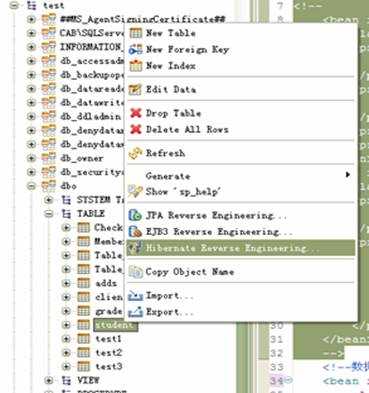Select Copy Object Name menu entry
The height and width of the screenshot is (393, 369).
click(240, 272)
